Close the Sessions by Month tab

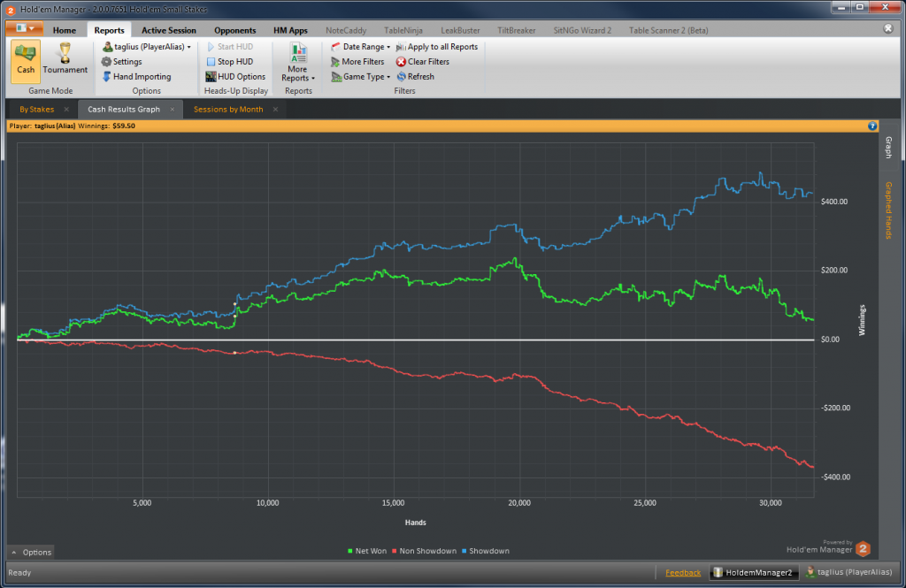point(276,109)
